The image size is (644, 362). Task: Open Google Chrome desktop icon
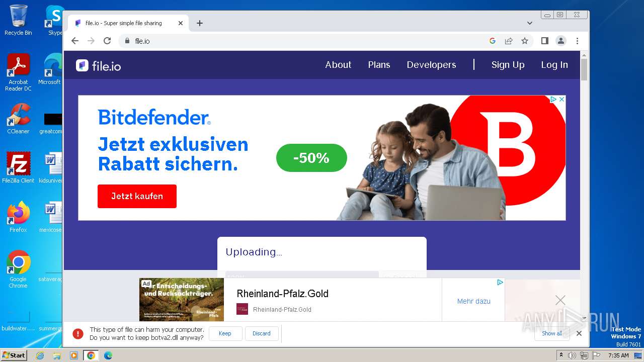pyautogui.click(x=18, y=269)
